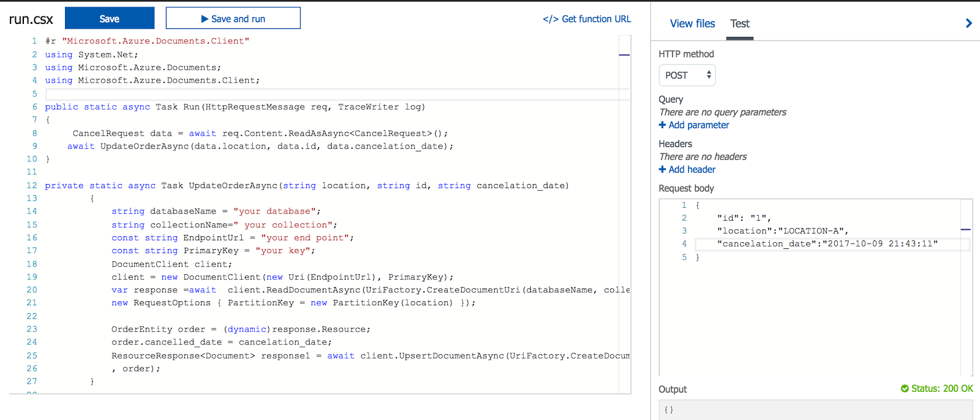Screen dimensions: 980x420
Task: Click line number 12 in the code gutter
Action: 32,185
